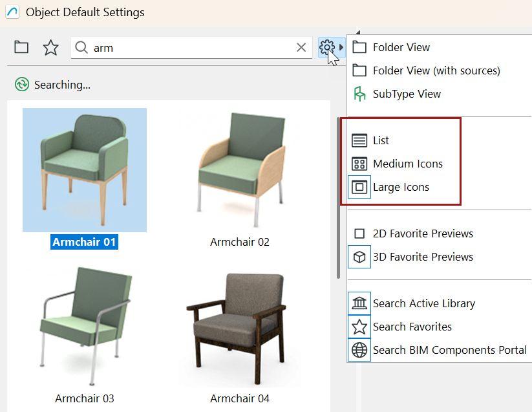This screenshot has width=532, height=412.
Task: Click the Armchair 03 name label
Action: (85, 398)
